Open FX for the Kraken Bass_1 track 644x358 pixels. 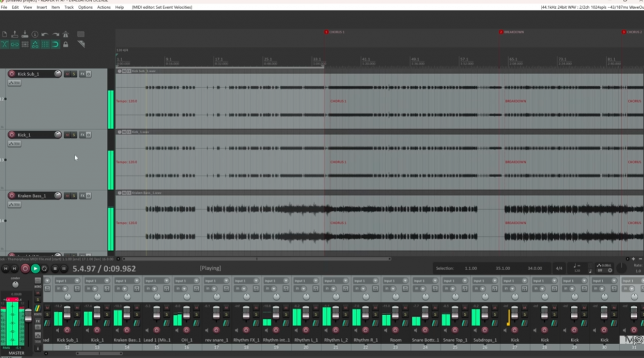(x=82, y=196)
